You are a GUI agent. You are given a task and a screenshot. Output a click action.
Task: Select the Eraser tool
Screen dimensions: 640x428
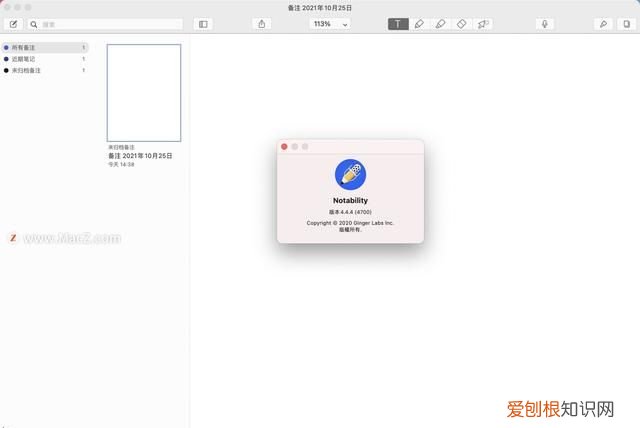461,24
